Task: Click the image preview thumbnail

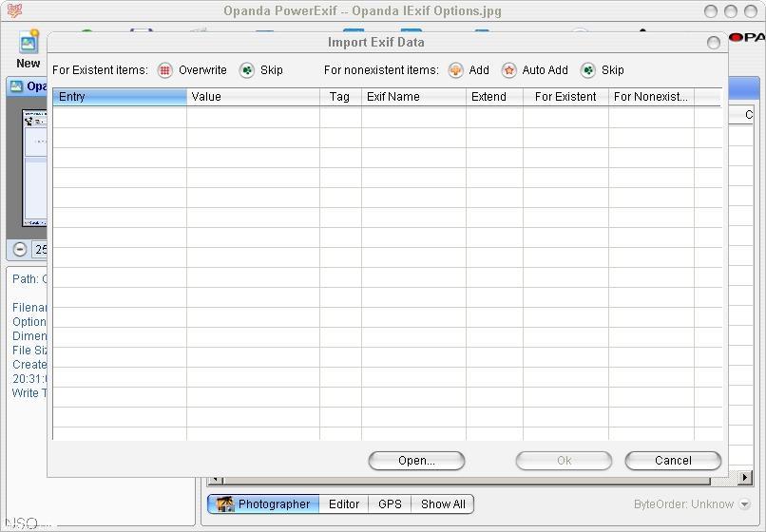Action: pyautogui.click(x=34, y=167)
